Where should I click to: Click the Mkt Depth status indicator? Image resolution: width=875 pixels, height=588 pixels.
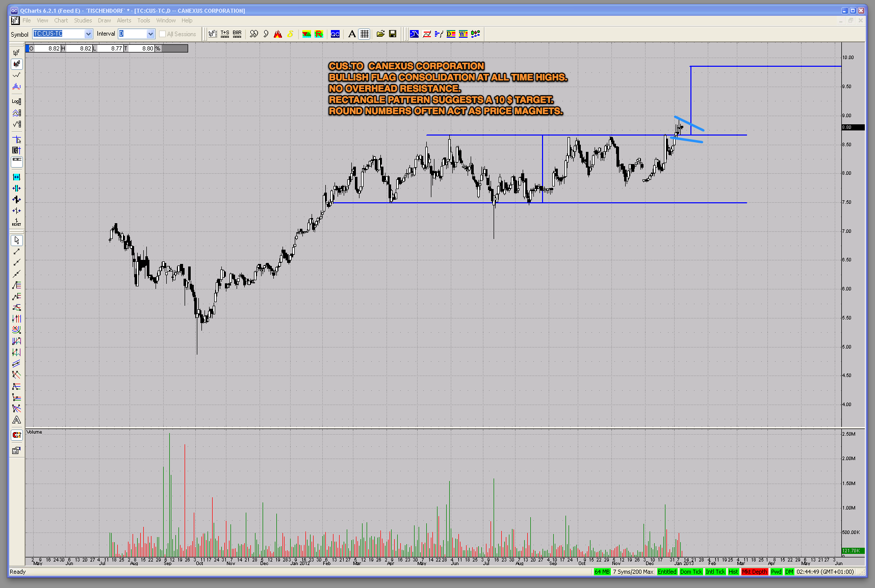[754, 572]
